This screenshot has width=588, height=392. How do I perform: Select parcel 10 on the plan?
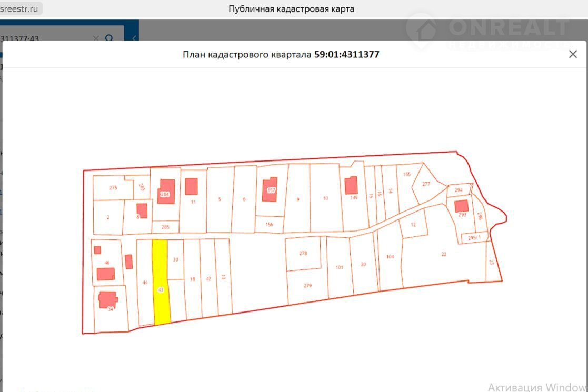coord(325,198)
